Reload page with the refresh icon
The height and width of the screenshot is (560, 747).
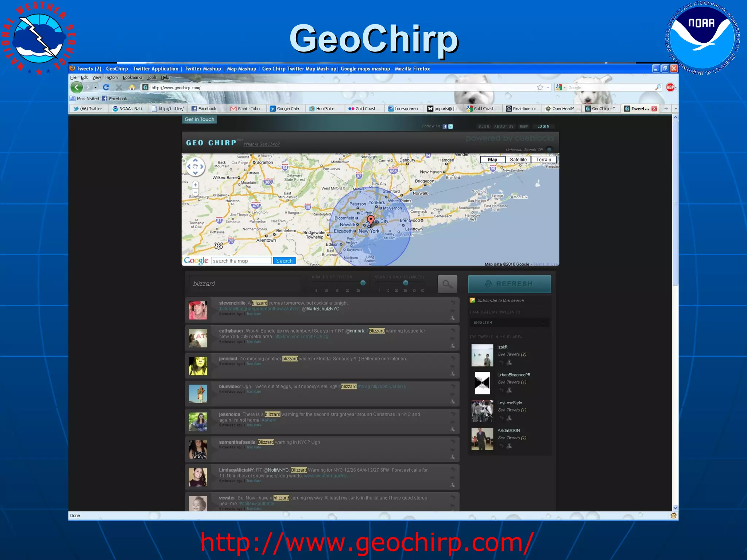click(106, 87)
